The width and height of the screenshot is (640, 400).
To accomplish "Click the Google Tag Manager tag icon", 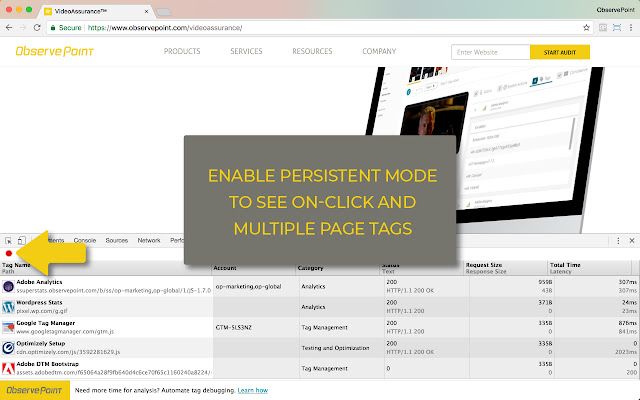I will 8,327.
